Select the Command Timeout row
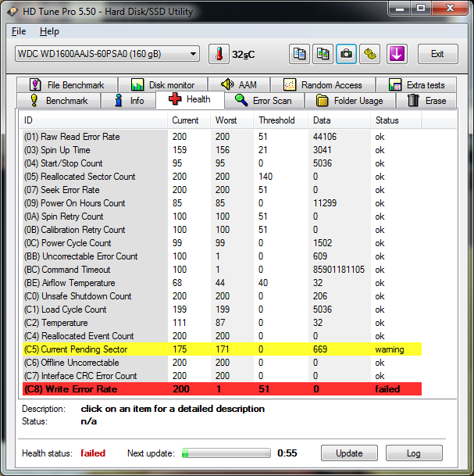Viewport: 474px width, 476px height. tap(222, 270)
